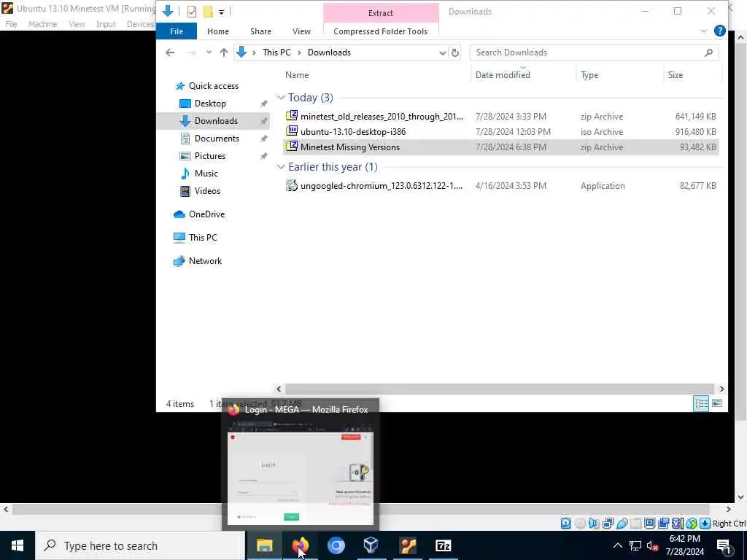Open Desktop in navigation pane

[x=209, y=104]
